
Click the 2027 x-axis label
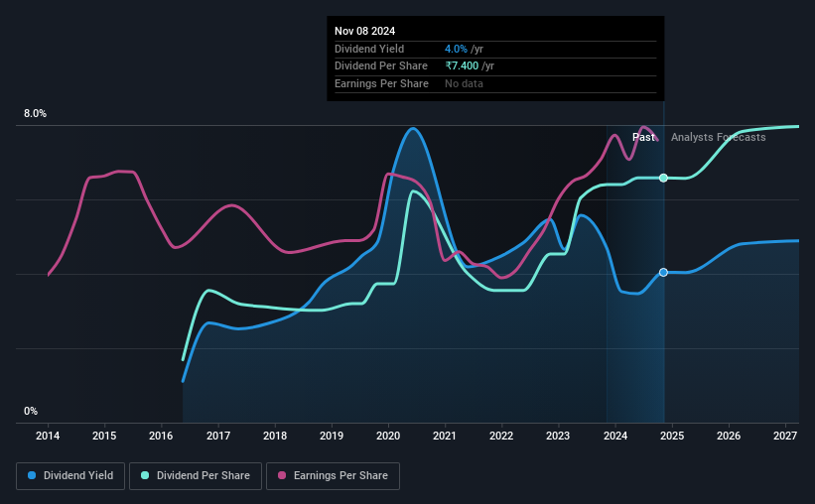(785, 436)
